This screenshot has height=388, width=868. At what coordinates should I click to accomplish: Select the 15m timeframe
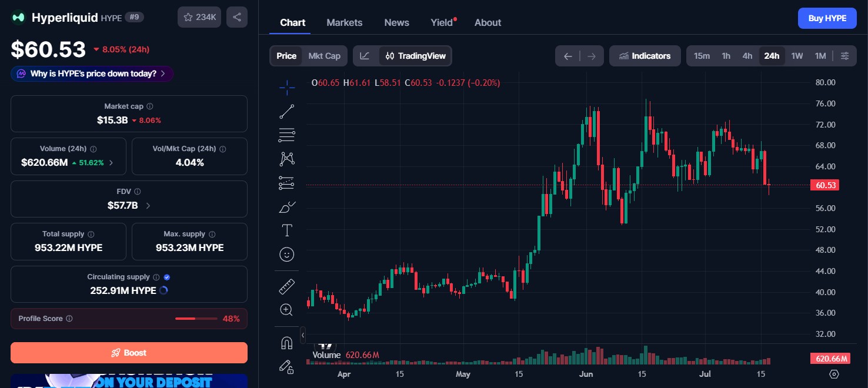point(702,56)
